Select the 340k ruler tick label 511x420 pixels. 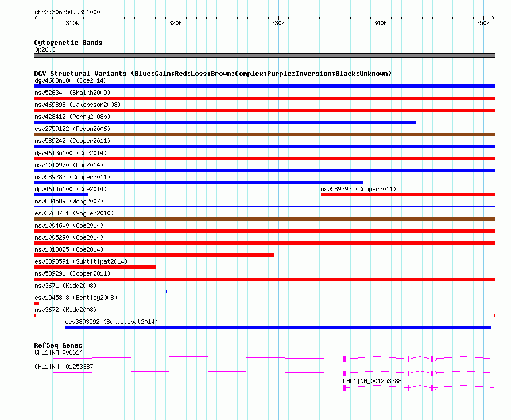point(380,23)
